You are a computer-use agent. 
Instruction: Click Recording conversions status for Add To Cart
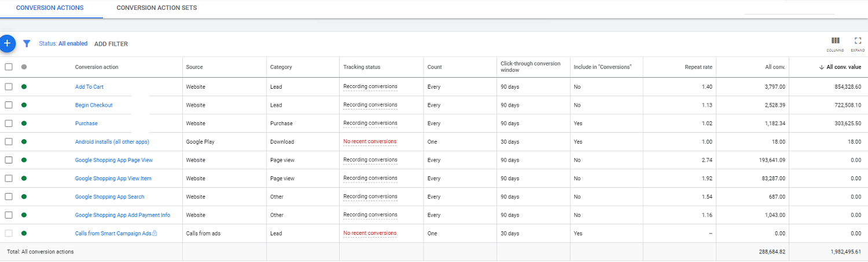(370, 86)
